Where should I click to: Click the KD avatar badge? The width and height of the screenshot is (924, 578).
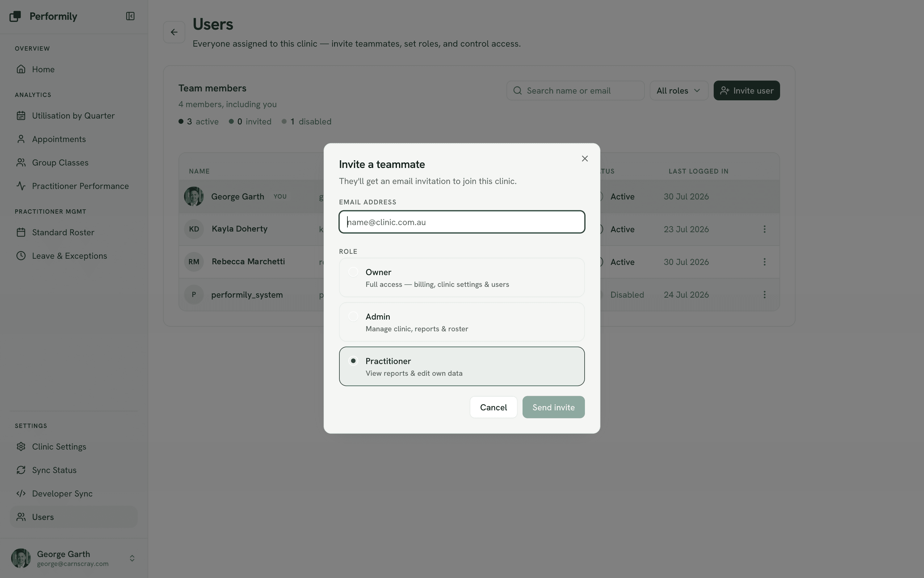click(194, 229)
